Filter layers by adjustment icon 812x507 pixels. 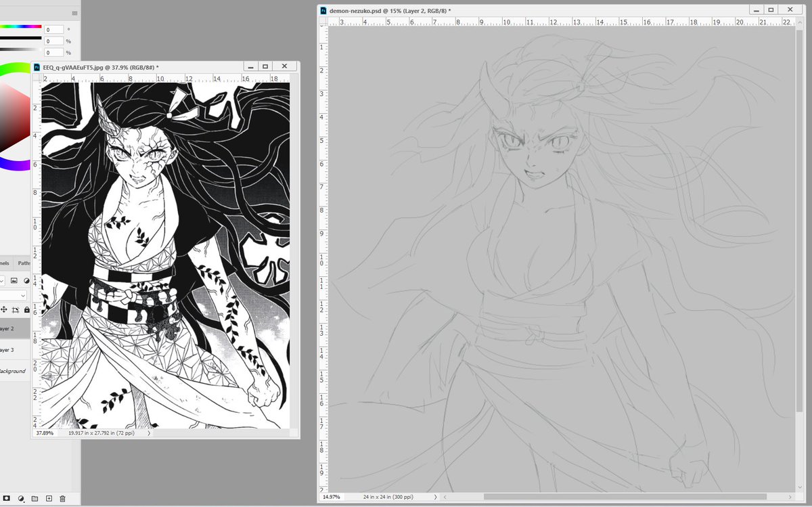26,280
